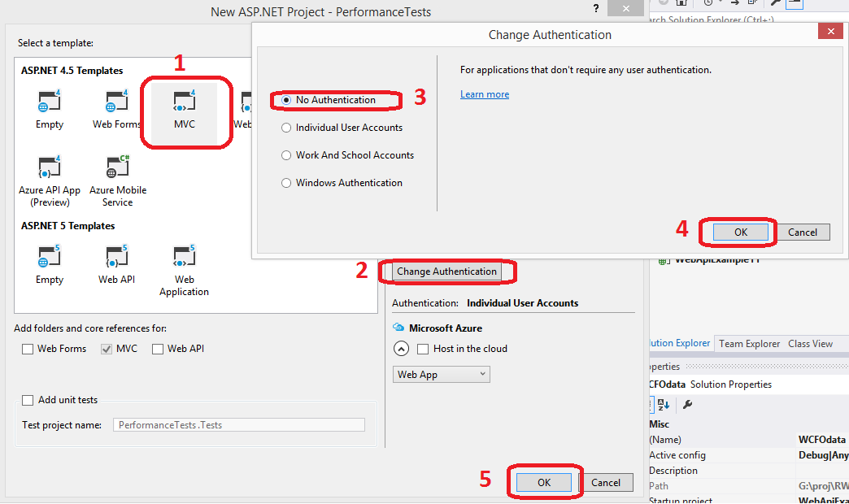Cancel the Change Authentication dialog
Screen dimensions: 849x504
coord(803,232)
